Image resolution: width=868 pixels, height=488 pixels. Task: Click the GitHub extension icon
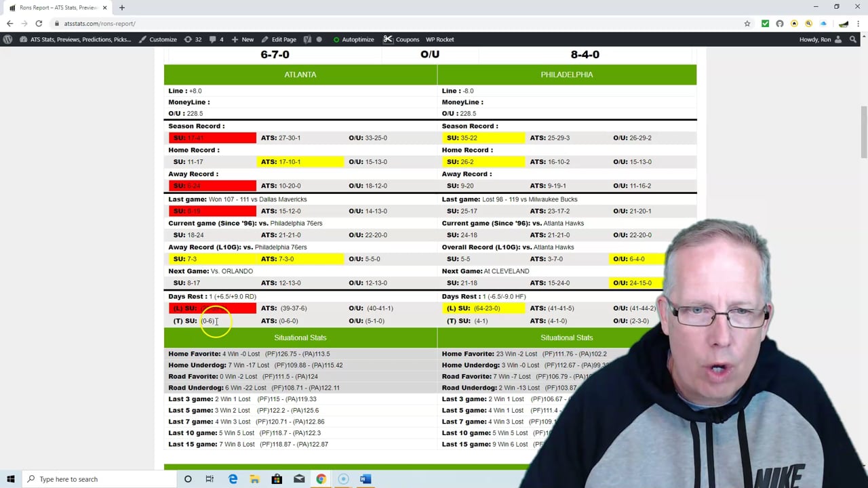pyautogui.click(x=780, y=24)
